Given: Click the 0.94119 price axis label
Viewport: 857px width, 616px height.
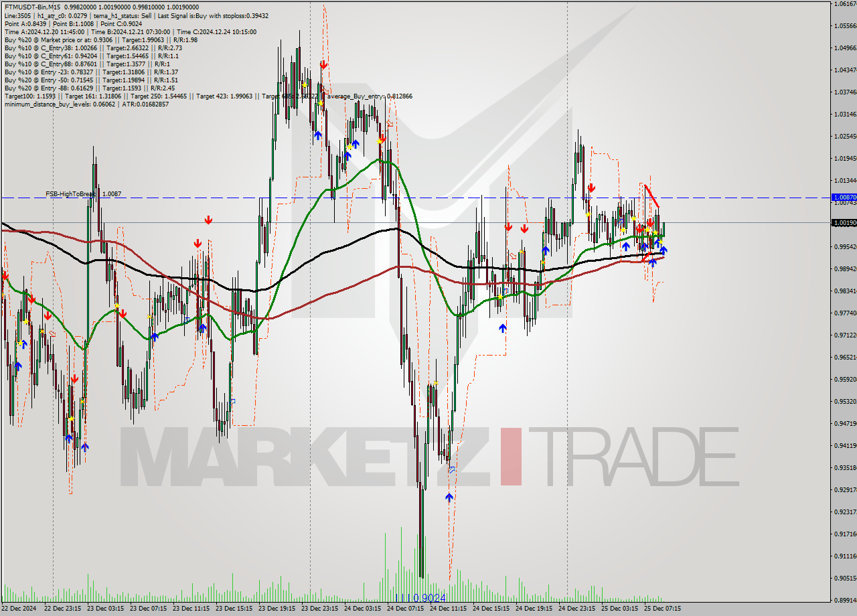Looking at the screenshot, I should coord(844,445).
